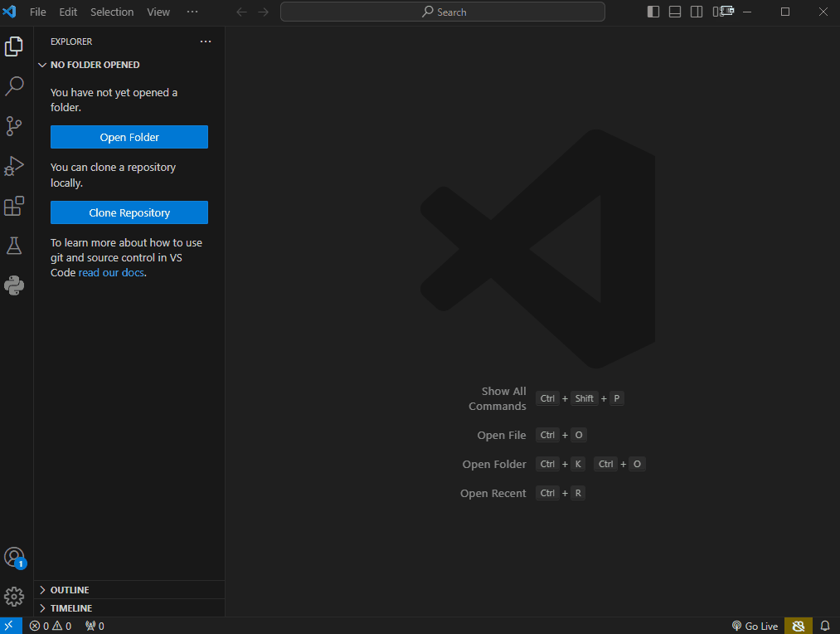Open the File menu
The width and height of the screenshot is (840, 634).
[x=37, y=12]
